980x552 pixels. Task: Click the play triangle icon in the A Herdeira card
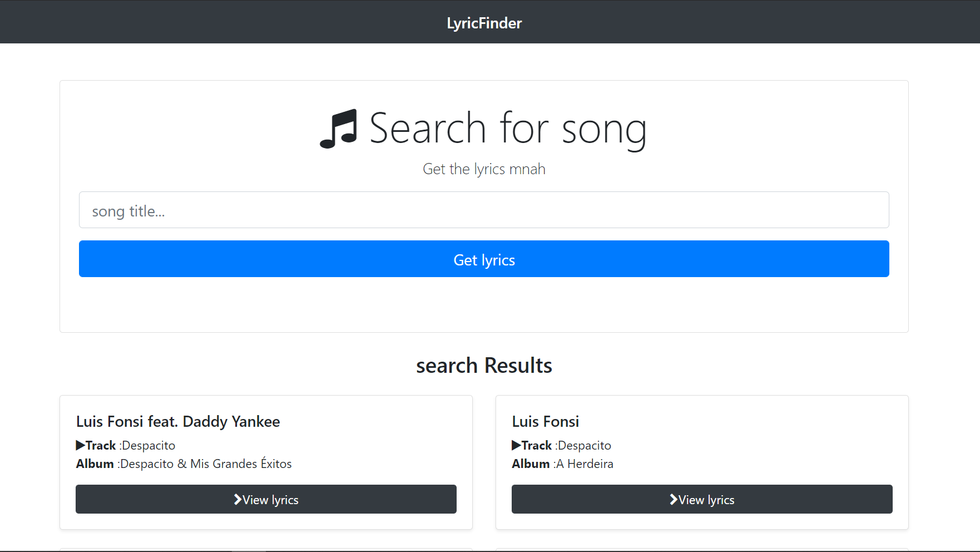point(517,445)
